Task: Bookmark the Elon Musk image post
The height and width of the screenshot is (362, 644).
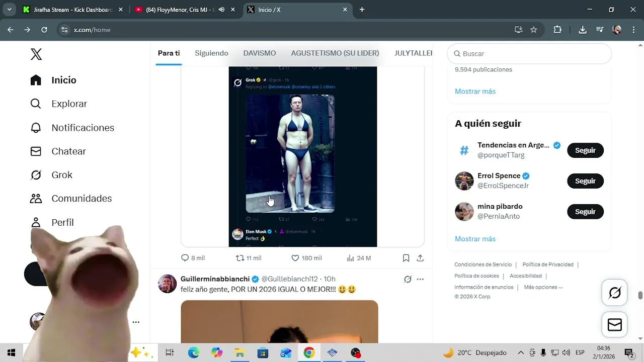Action: point(406,258)
